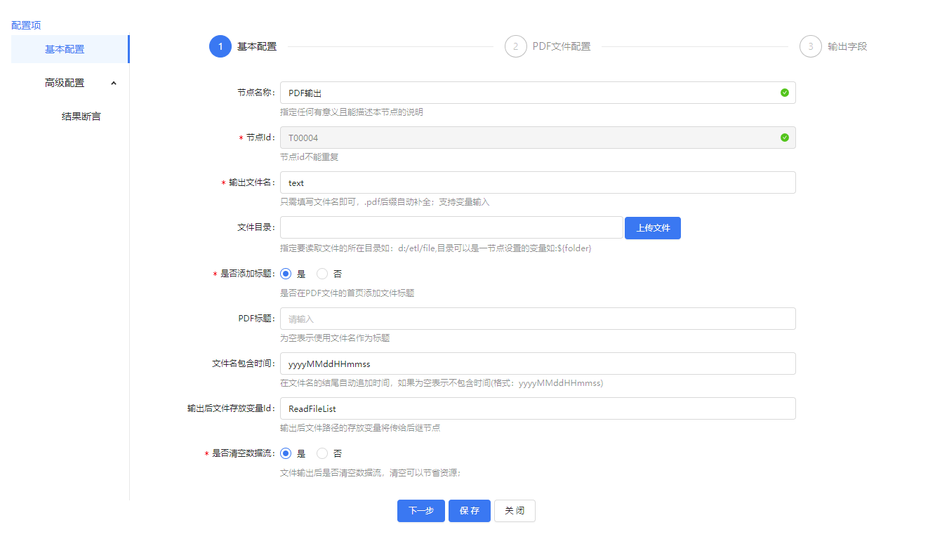Click the blue step-1 circle icon

[x=220, y=46]
